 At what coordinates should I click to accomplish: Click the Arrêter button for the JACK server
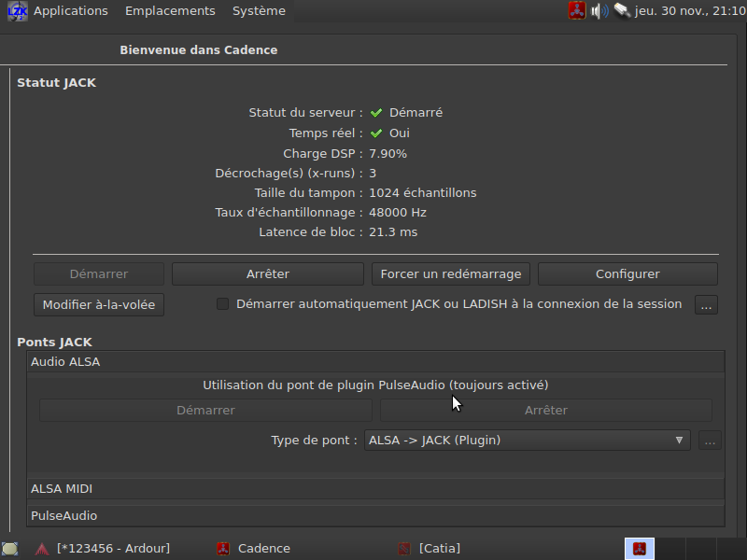coord(268,274)
